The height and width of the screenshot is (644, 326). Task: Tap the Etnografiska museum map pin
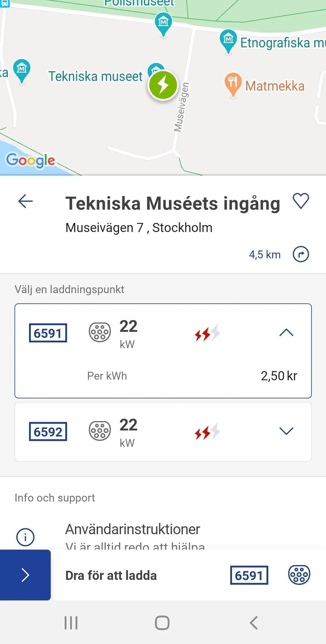(228, 40)
